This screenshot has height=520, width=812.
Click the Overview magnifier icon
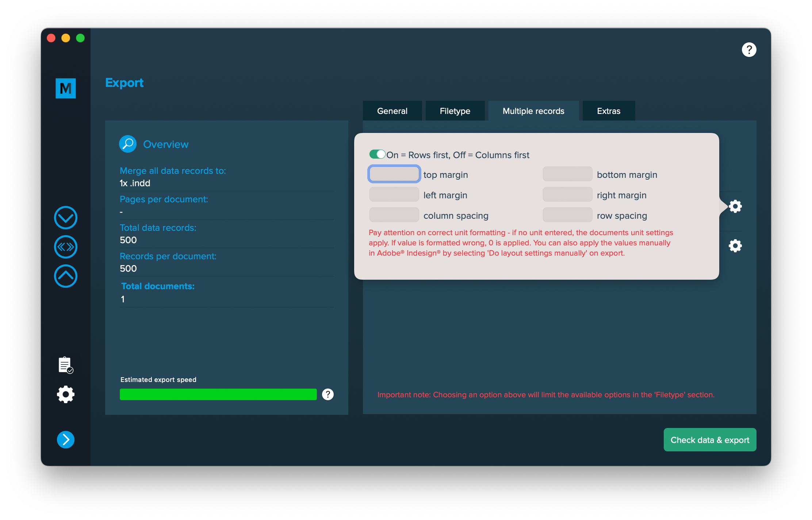click(128, 144)
